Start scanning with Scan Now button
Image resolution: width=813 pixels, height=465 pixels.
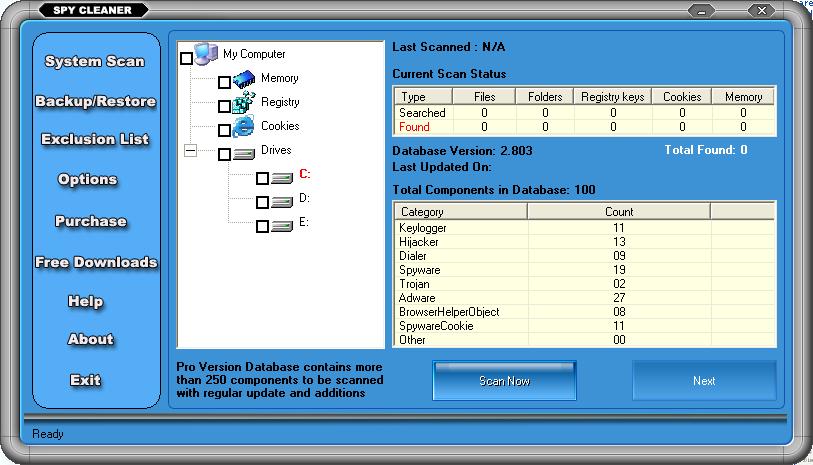[x=504, y=381]
